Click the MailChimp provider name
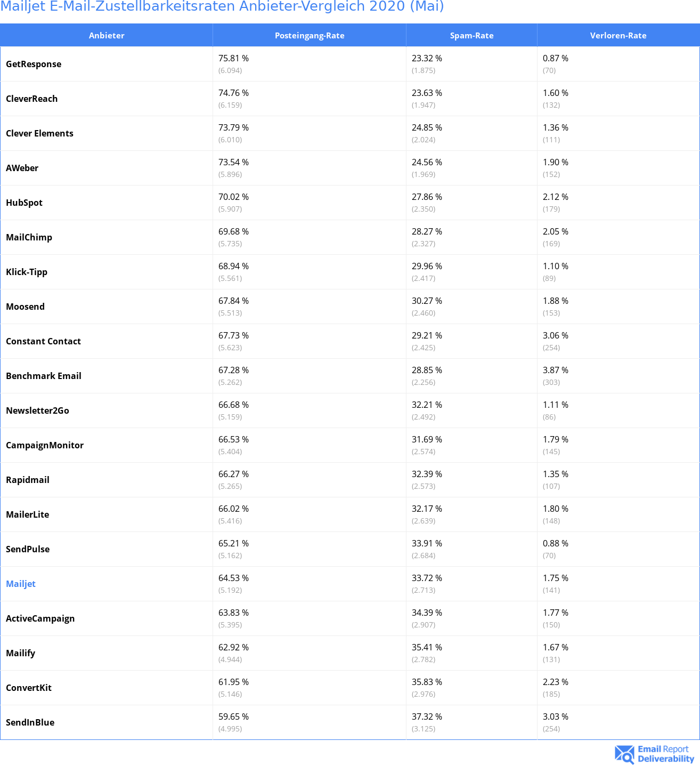 pyautogui.click(x=29, y=237)
